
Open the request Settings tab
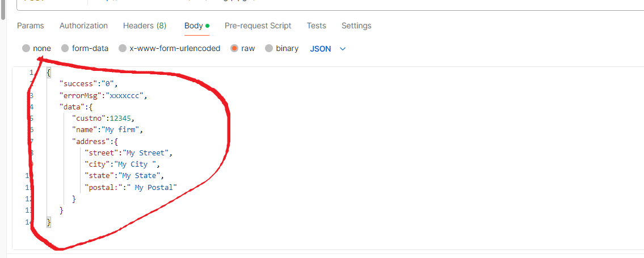pyautogui.click(x=356, y=26)
